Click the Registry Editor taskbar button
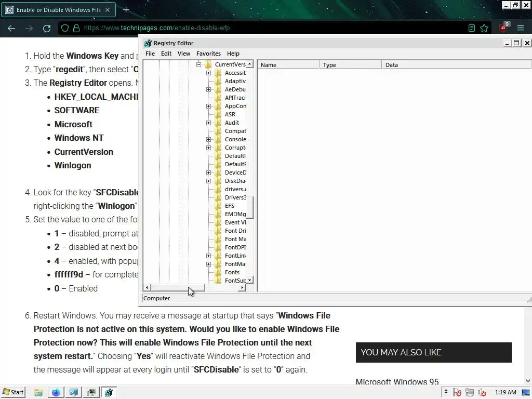Image resolution: width=532 pixels, height=399 pixels. point(109,393)
